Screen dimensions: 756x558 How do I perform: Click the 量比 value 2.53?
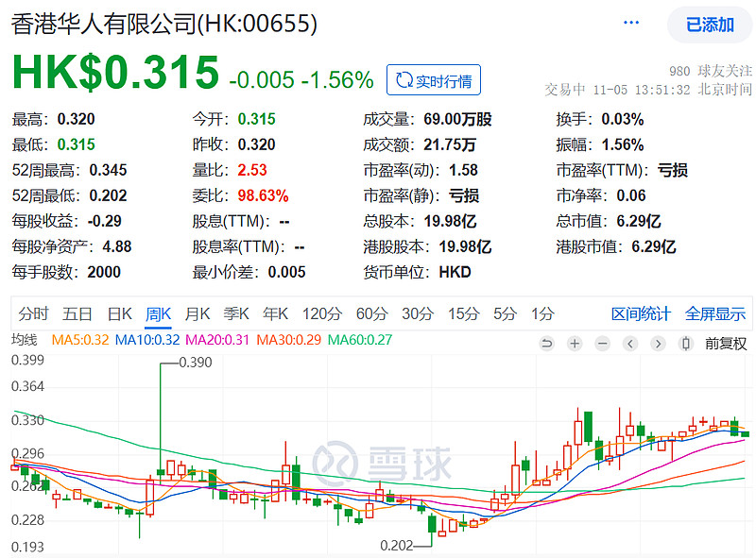252,170
